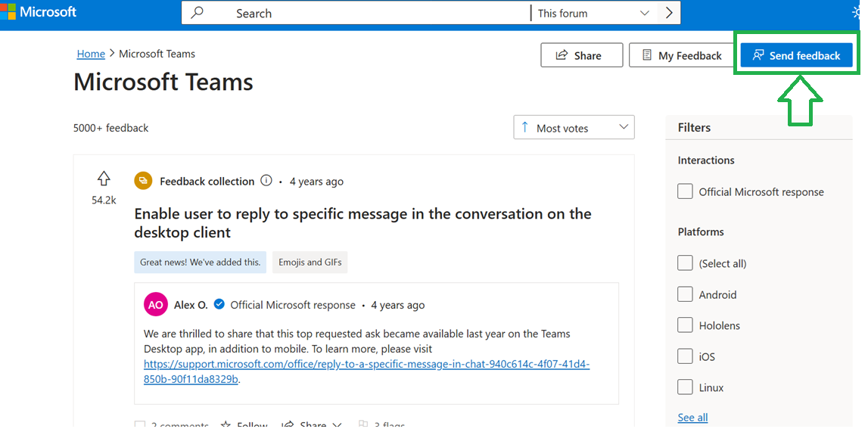Go to the Home breadcrumb link

[91, 54]
